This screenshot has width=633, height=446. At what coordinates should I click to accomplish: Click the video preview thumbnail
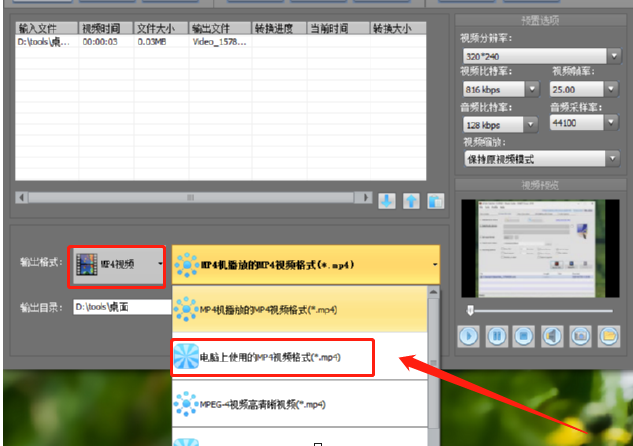(x=540, y=248)
